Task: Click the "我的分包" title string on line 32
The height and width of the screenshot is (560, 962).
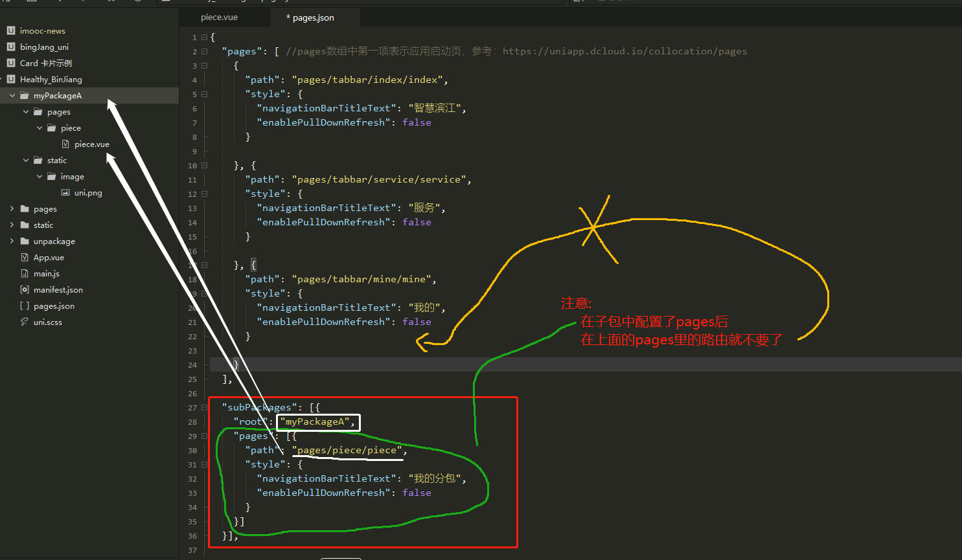Action: tap(435, 478)
